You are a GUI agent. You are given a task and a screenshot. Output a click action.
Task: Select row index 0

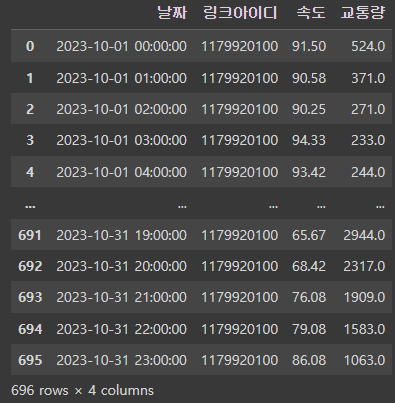tap(30, 46)
